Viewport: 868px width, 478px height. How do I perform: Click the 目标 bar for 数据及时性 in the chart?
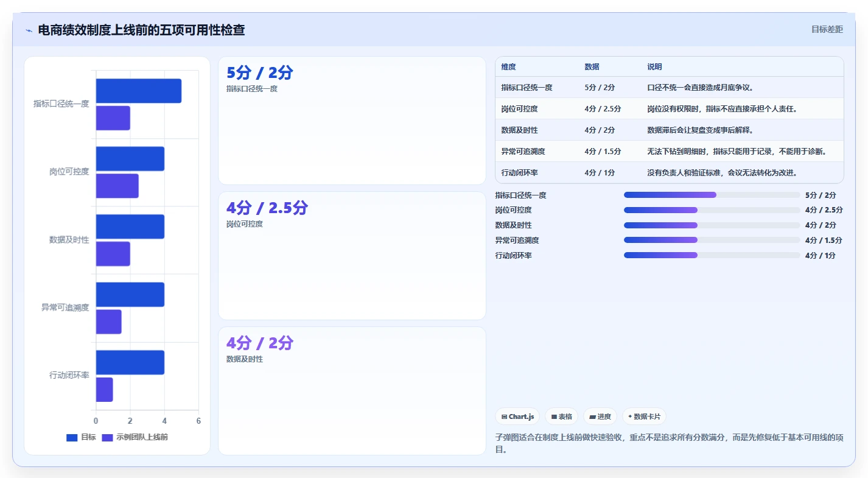tap(130, 227)
